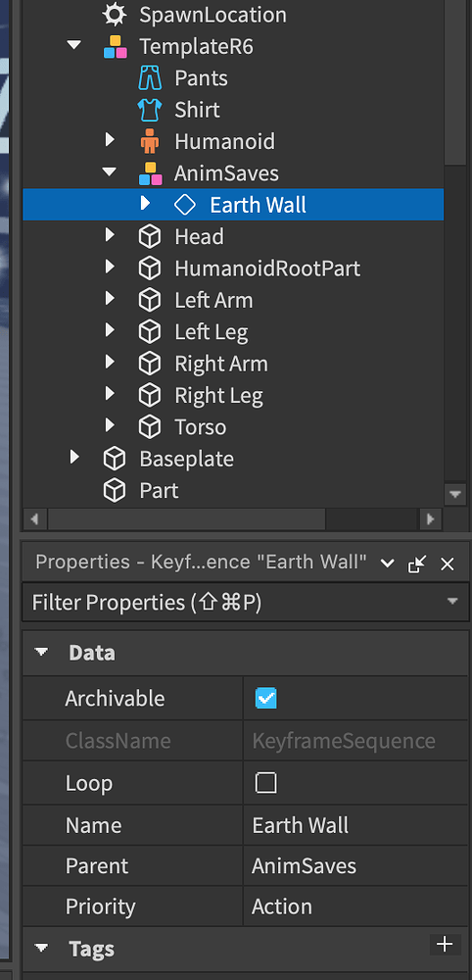Click the Baseplate part cube icon
Viewport: 472px width, 980px height.
point(115,459)
